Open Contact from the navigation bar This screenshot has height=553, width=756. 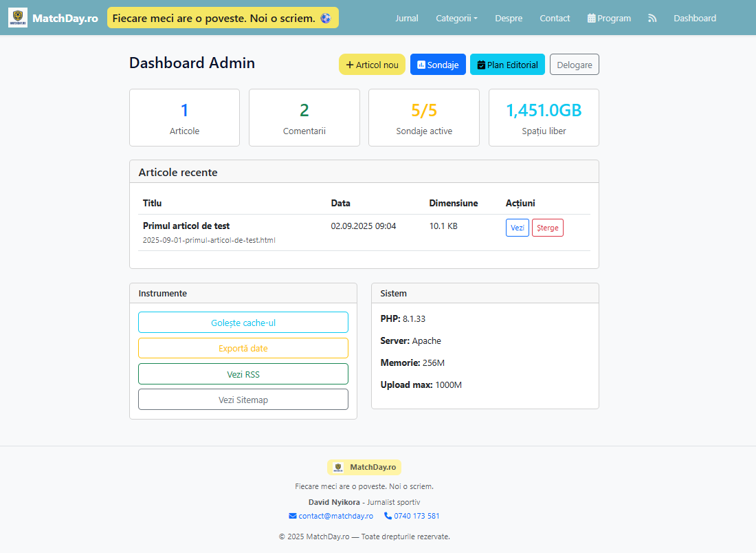tap(555, 19)
